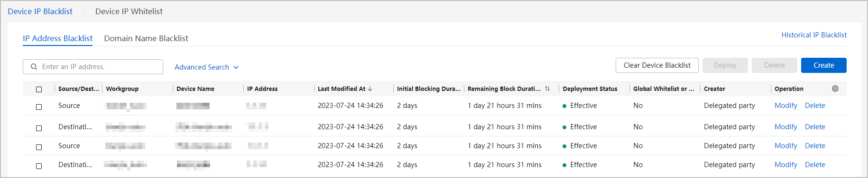Open Historical IP Blacklist link
Viewport: 868px width, 178px height.
[814, 35]
